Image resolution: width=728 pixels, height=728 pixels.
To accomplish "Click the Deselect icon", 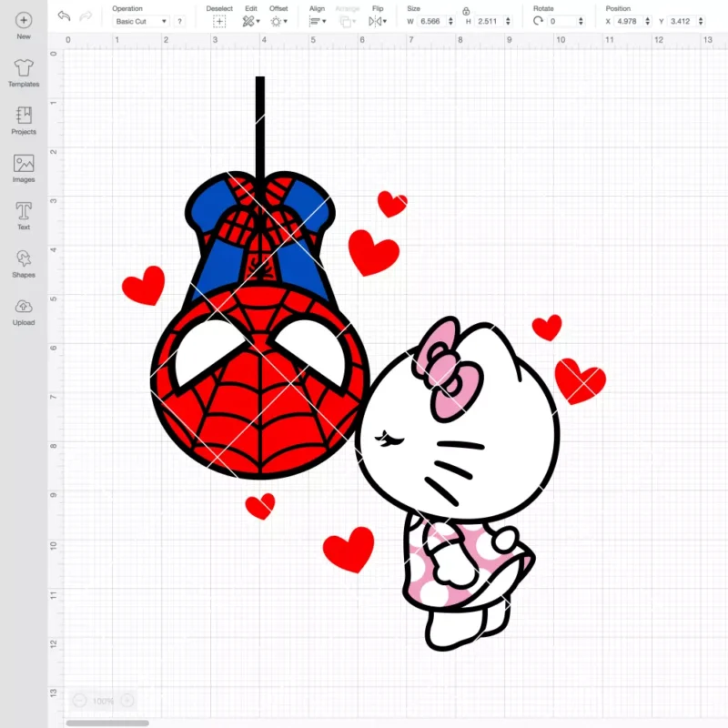I will pyautogui.click(x=219, y=21).
